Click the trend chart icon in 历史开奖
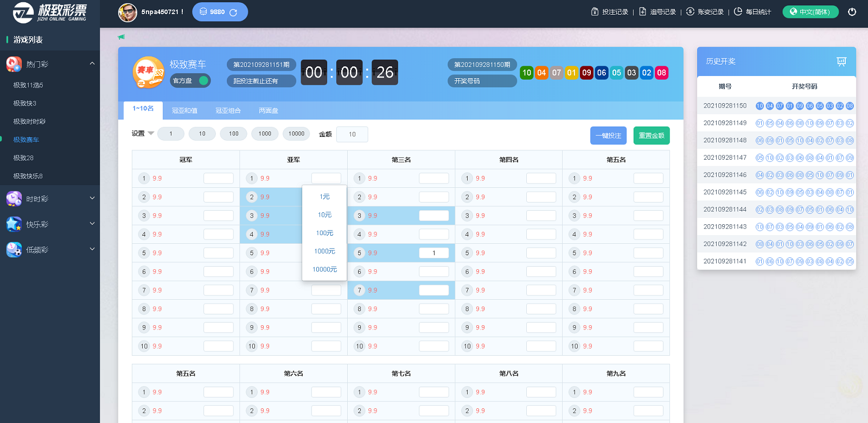868x423 pixels. [x=841, y=61]
